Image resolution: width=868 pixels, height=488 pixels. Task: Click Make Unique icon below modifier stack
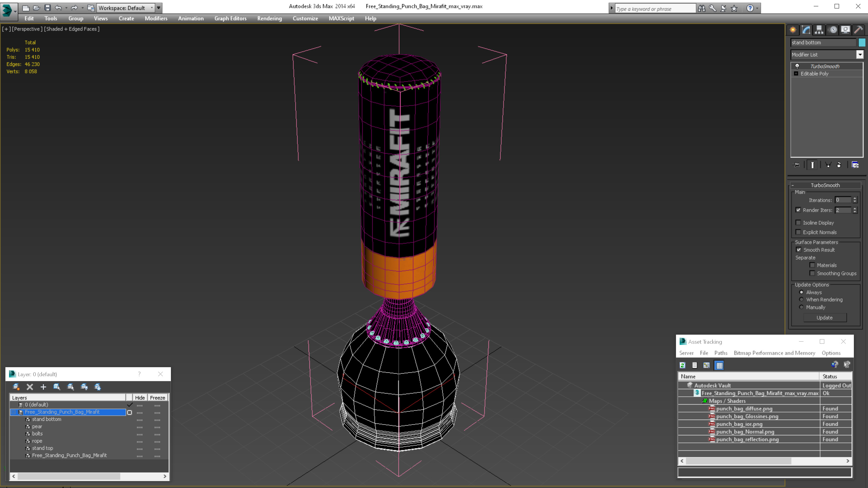coord(828,165)
